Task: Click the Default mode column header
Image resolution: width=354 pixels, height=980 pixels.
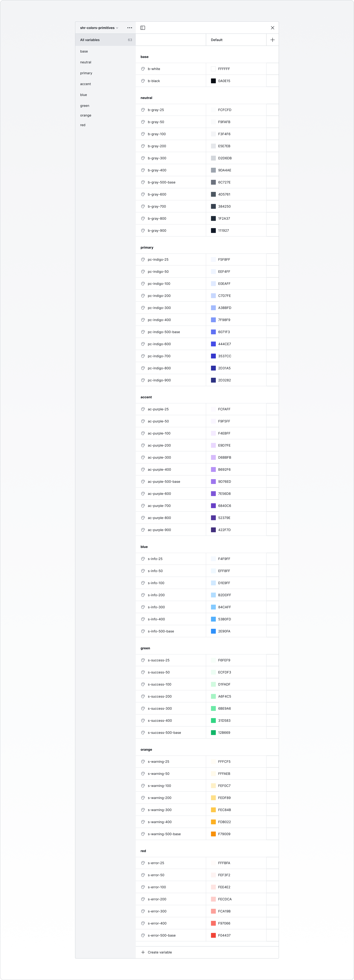Action: 236,40
